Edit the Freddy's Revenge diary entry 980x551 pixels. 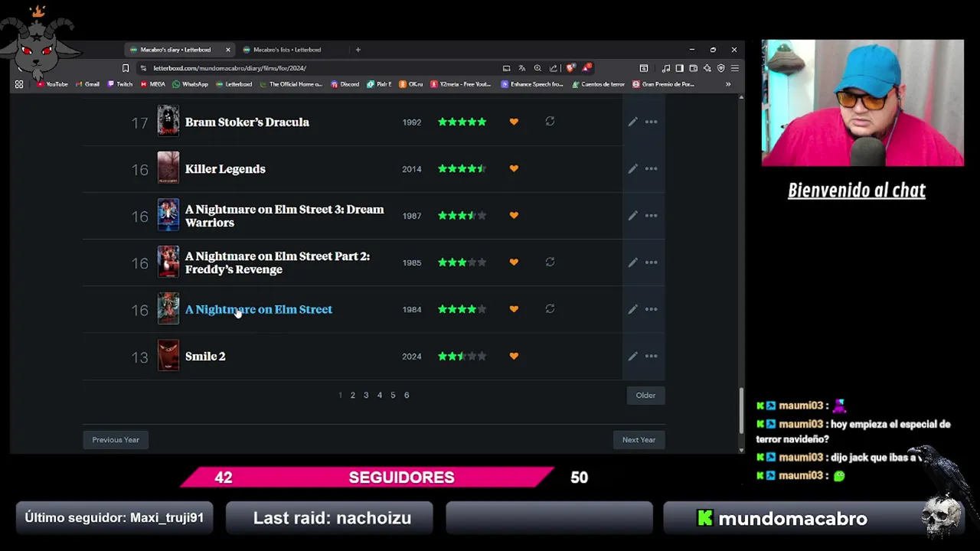(632, 262)
